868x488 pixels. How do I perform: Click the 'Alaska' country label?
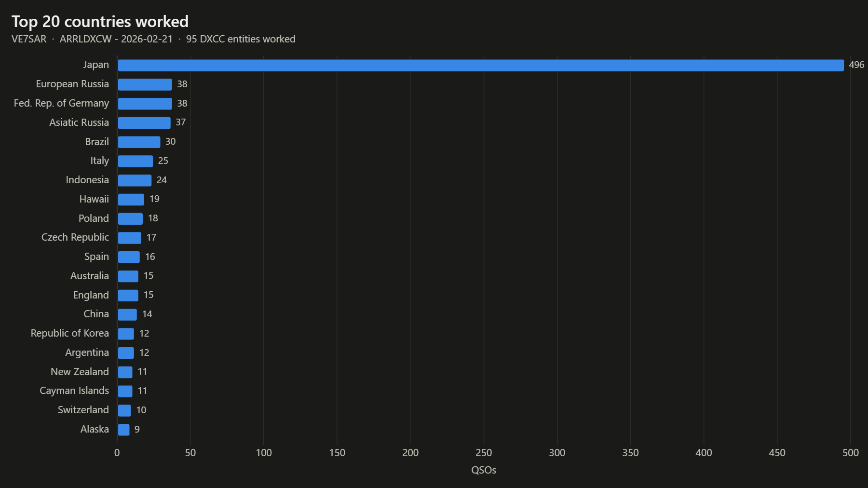pyautogui.click(x=95, y=429)
